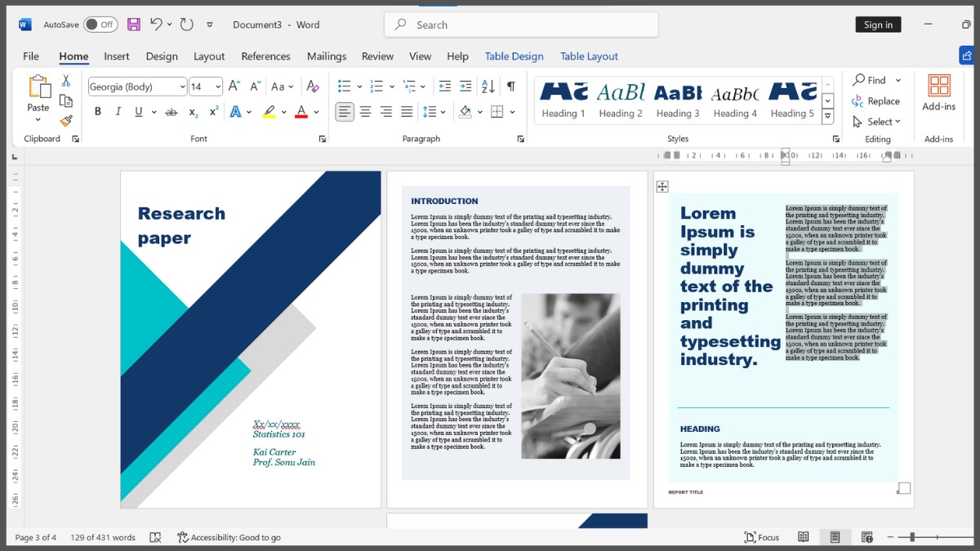Click the Bullets list icon
Viewport: 980px width, 551px height.
pyautogui.click(x=345, y=87)
